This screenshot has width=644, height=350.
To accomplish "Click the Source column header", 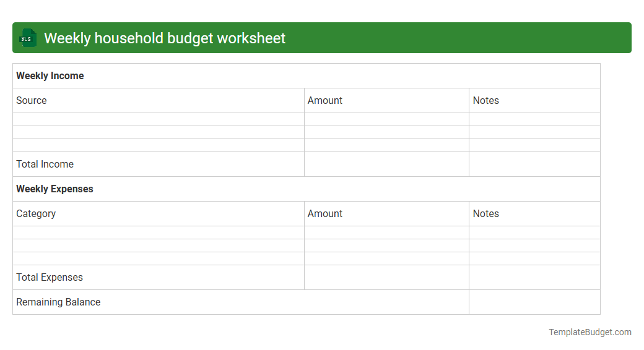I will [159, 101].
